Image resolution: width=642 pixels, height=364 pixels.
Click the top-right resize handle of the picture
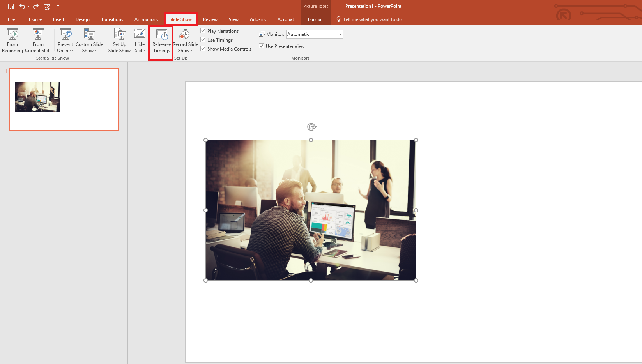(416, 140)
